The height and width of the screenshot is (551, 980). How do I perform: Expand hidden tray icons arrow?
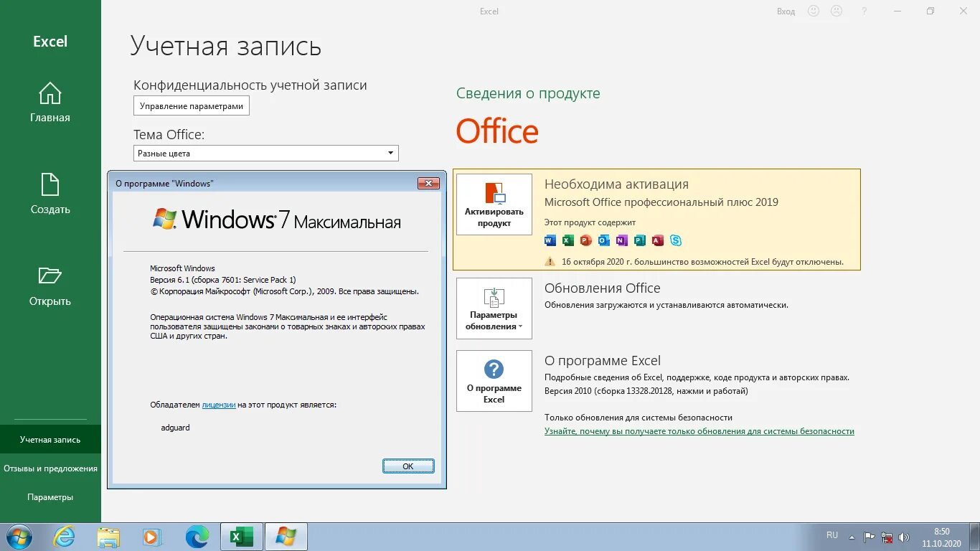click(852, 537)
